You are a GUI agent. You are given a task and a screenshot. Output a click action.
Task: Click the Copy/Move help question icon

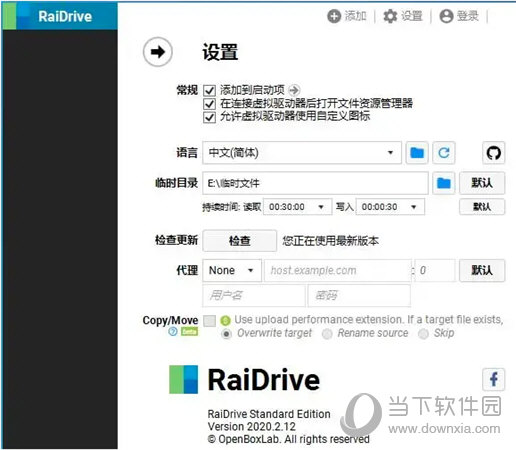coord(173,331)
